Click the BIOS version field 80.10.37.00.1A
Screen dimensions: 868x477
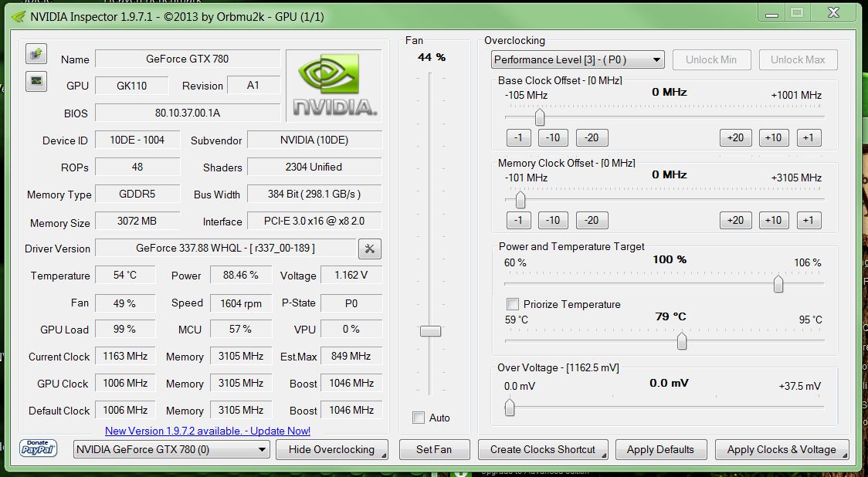pyautogui.click(x=188, y=113)
